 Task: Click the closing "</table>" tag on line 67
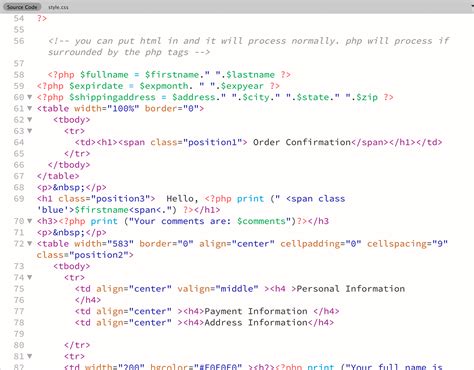58,176
